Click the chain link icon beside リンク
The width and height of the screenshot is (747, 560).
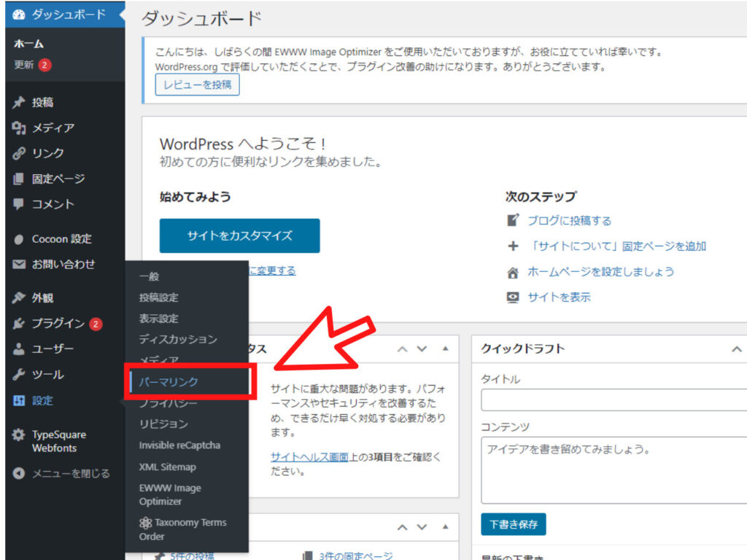click(18, 153)
